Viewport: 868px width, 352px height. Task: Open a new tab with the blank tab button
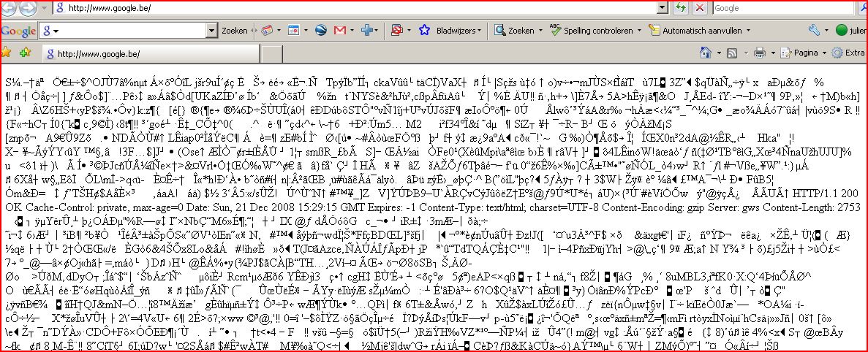pos(271,54)
